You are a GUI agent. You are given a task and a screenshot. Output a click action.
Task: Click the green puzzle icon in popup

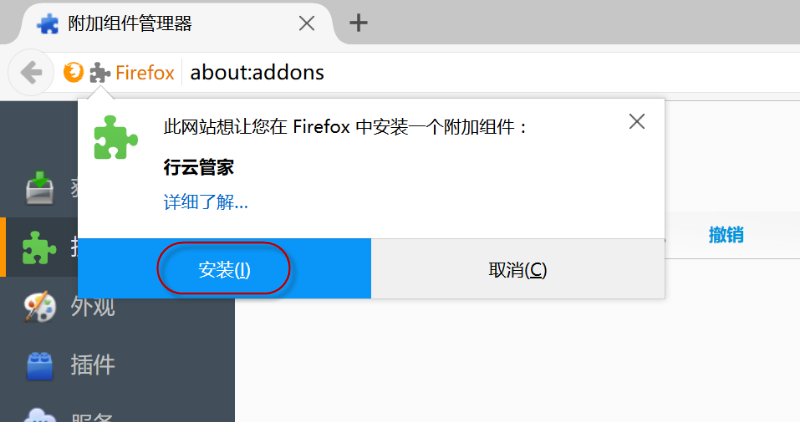click(116, 137)
